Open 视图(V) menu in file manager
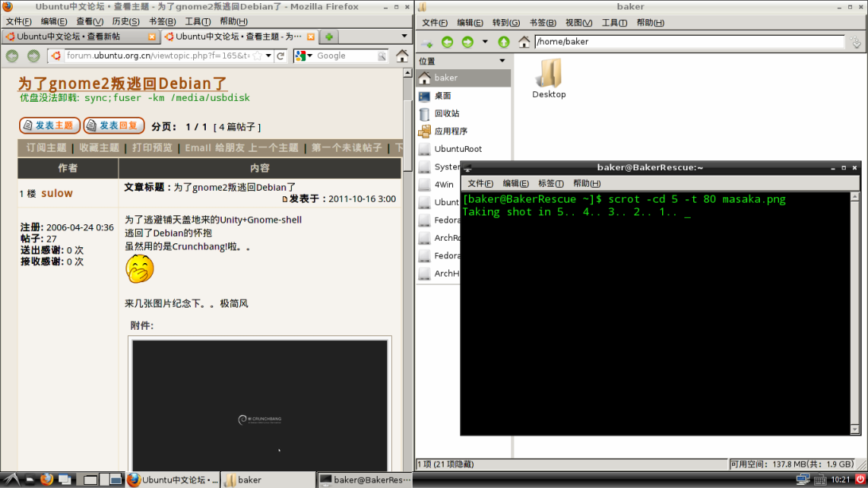This screenshot has width=868, height=488. (579, 23)
